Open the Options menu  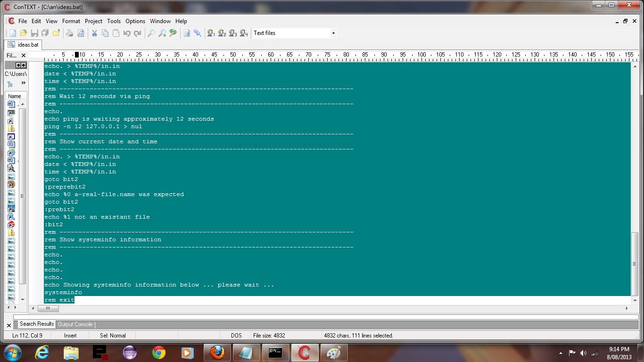pos(135,21)
